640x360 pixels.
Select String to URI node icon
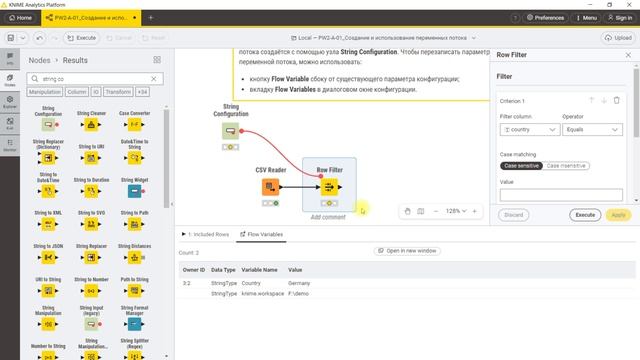pyautogui.click(x=91, y=158)
